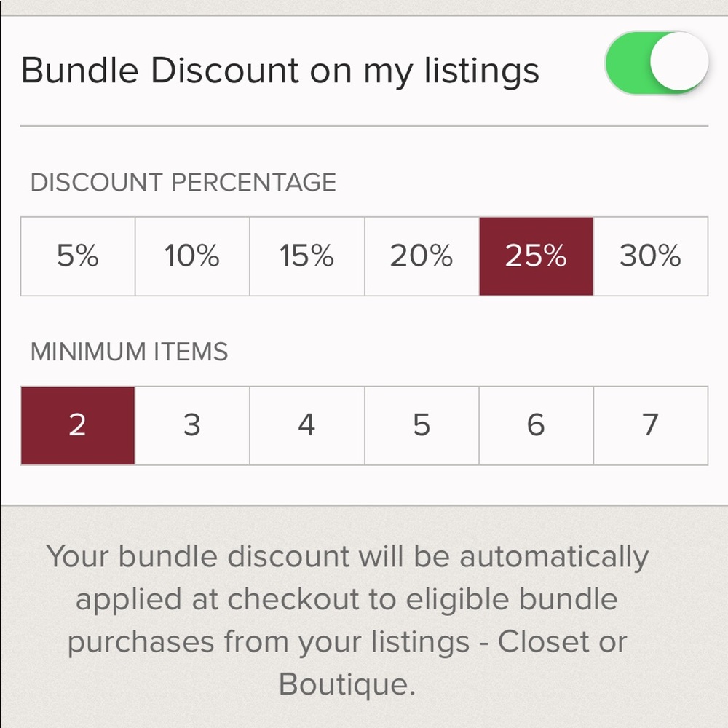Select 4 as minimum items
Image resolution: width=728 pixels, height=728 pixels.
(x=306, y=425)
